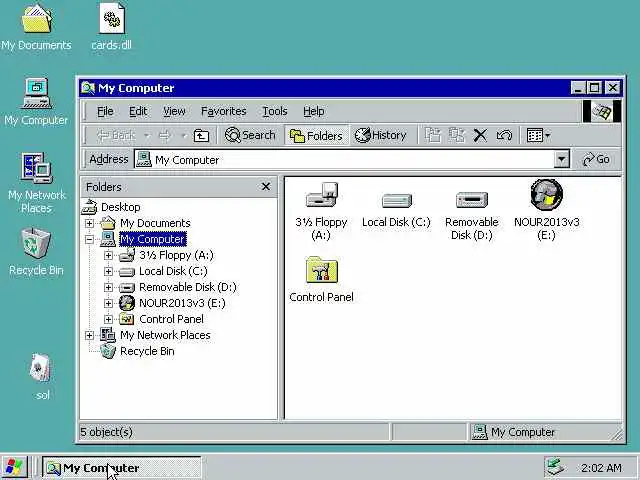Expand NOUR2013v3 (E:) tree node
Image resolution: width=640 pixels, height=480 pixels.
click(x=108, y=303)
